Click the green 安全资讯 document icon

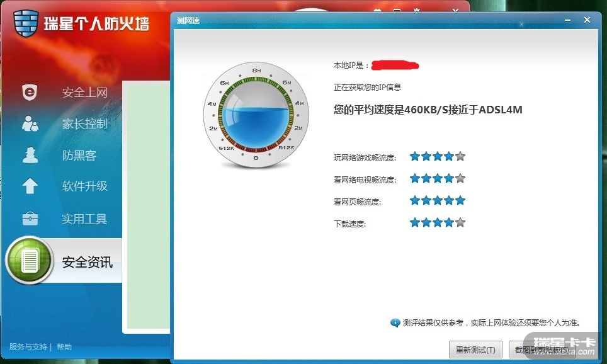(x=30, y=260)
